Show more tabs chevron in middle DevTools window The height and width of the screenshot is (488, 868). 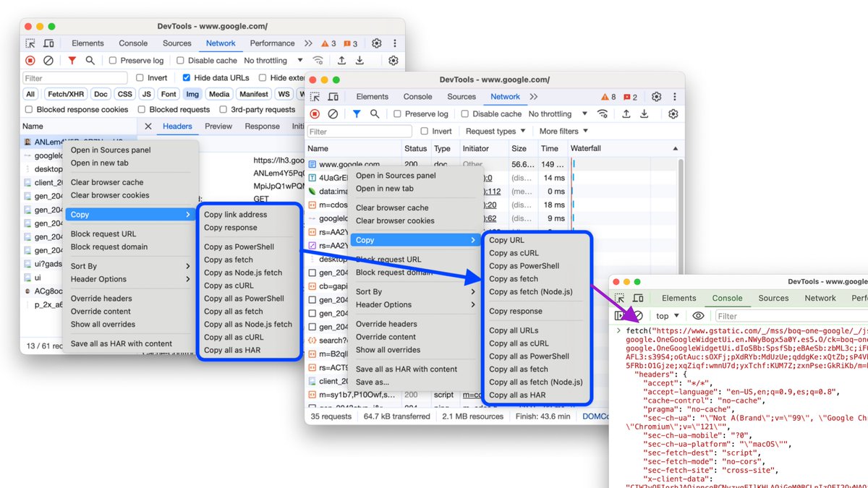534,97
